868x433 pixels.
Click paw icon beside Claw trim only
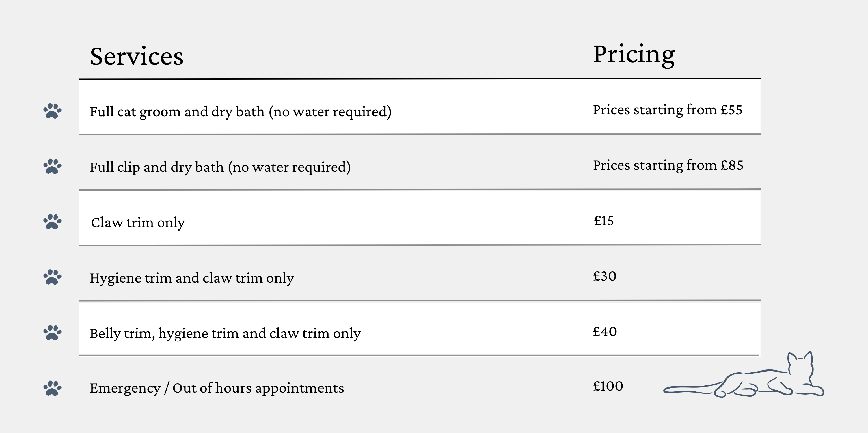pyautogui.click(x=52, y=222)
